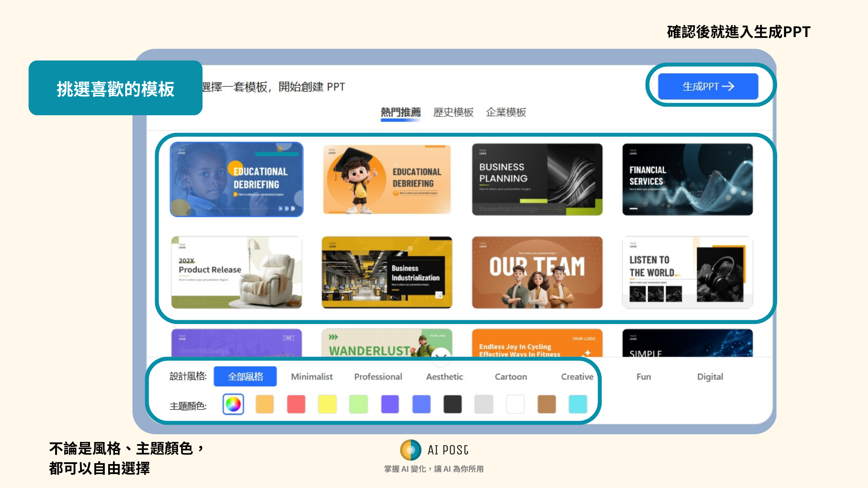This screenshot has width=868, height=488.
Task: Choose the 202X Product Release template
Action: [236, 272]
